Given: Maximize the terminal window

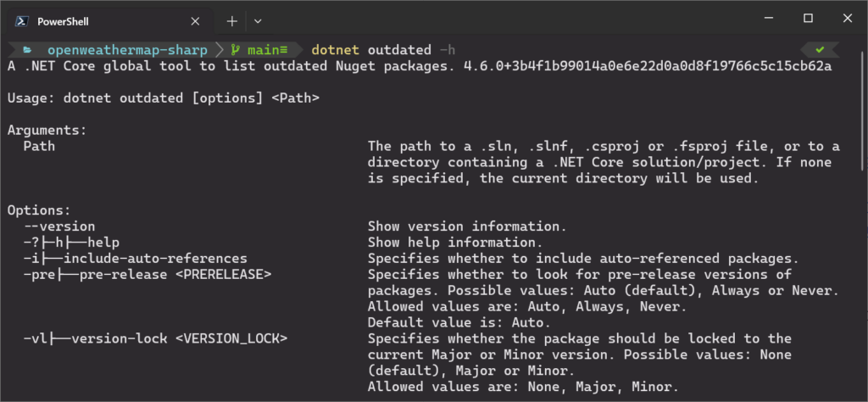Looking at the screenshot, I should pos(808,19).
